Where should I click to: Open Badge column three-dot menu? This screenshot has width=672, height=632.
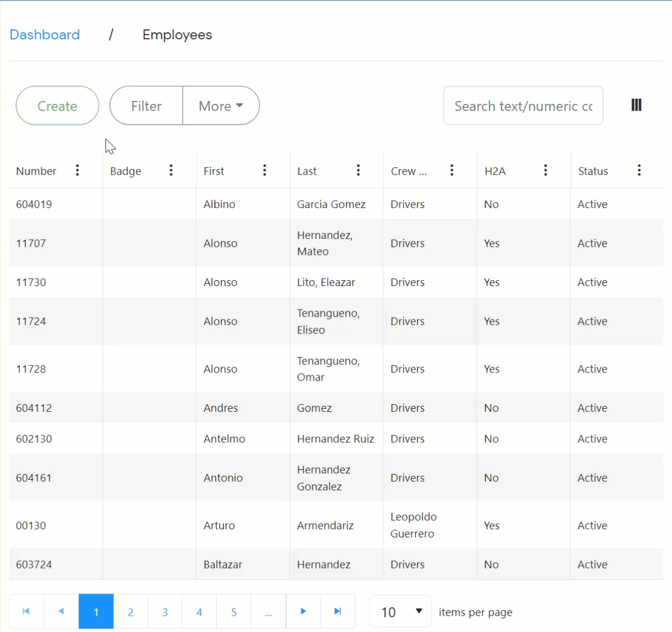[x=171, y=170]
